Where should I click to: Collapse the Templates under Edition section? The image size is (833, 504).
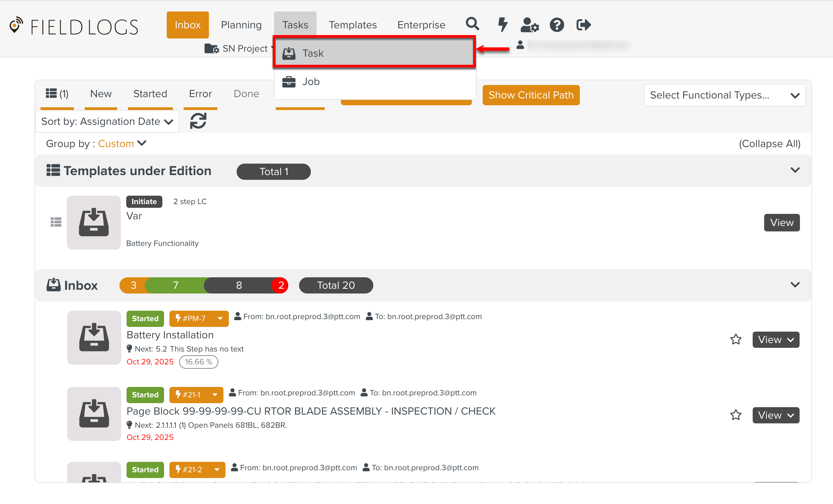click(x=795, y=170)
